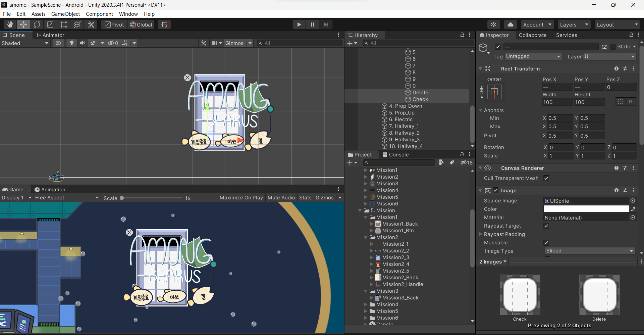Click the Hierarchy add plus button
Image resolution: width=644 pixels, height=335 pixels.
tap(350, 43)
